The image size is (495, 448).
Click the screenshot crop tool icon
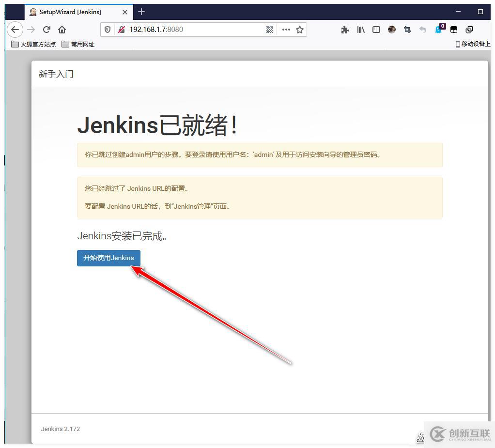click(407, 30)
